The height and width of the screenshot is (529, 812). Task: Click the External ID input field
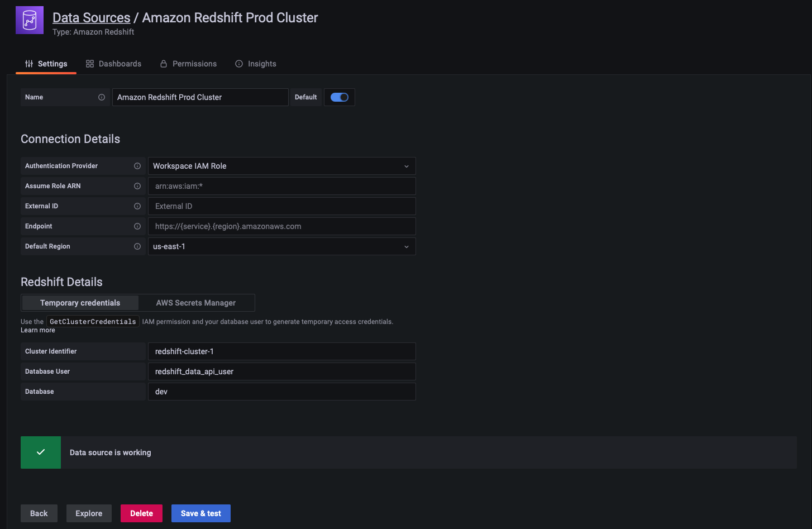coord(282,206)
